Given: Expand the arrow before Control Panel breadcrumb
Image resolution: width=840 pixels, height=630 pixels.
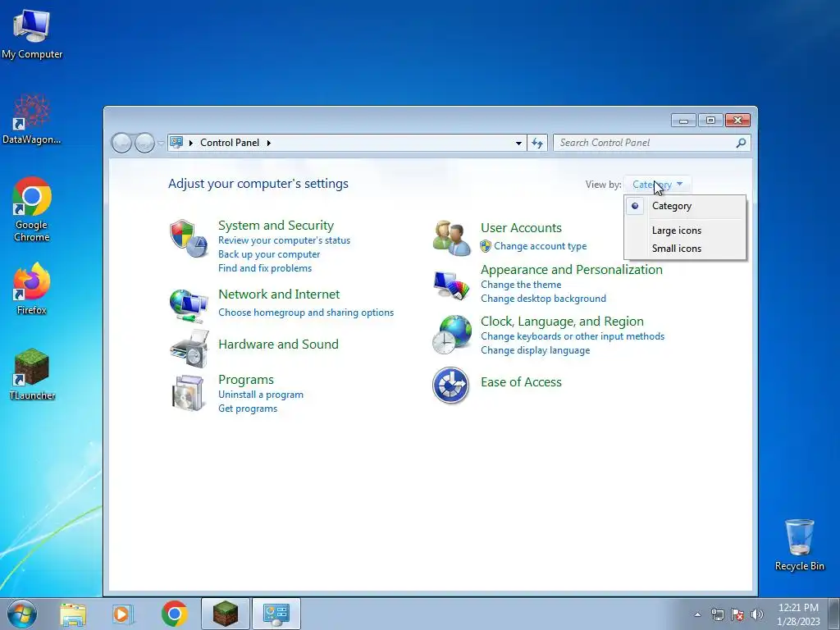Looking at the screenshot, I should click(x=191, y=143).
